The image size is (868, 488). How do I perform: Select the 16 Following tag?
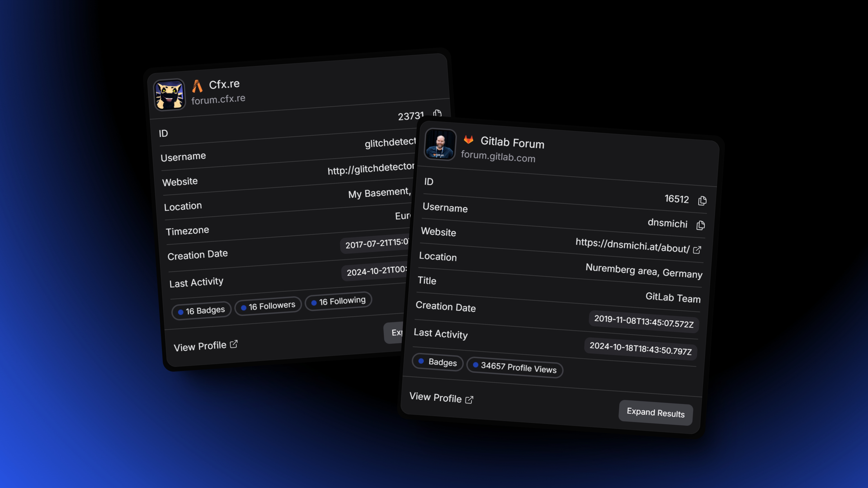[339, 301]
